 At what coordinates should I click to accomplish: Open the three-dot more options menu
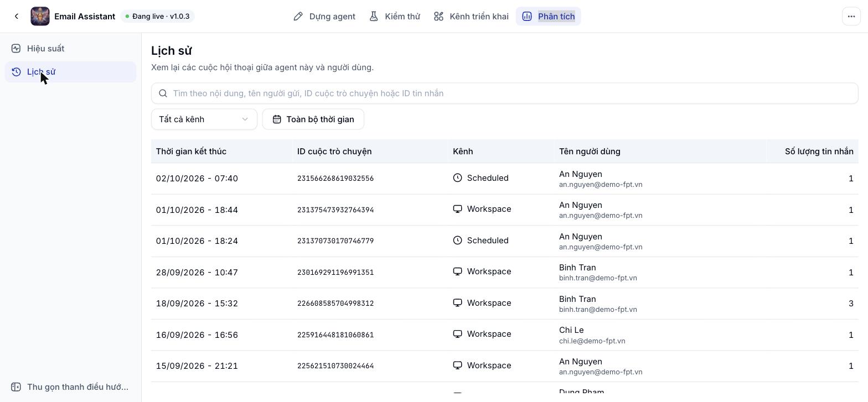(x=851, y=17)
